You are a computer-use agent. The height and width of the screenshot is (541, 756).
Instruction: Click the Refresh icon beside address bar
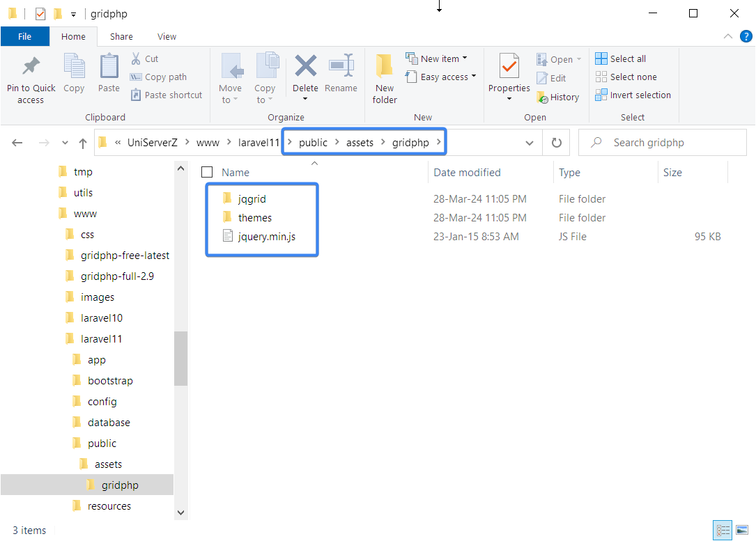coord(556,143)
